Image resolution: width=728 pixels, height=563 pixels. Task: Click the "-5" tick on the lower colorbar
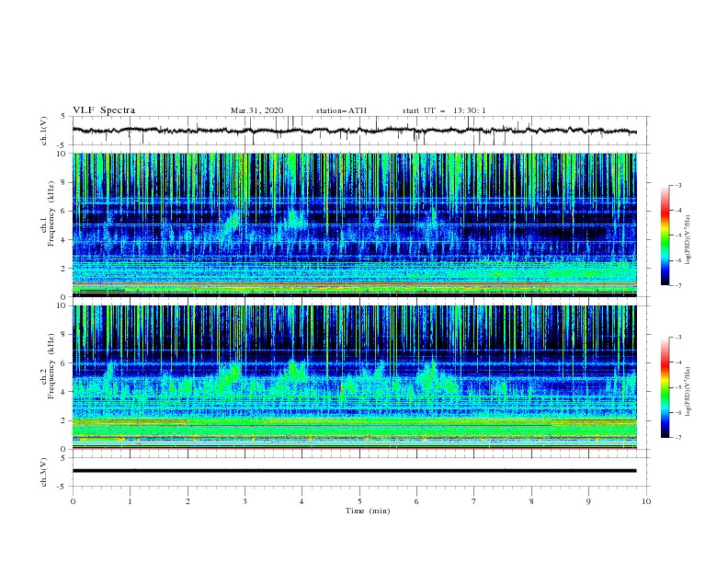(x=677, y=387)
